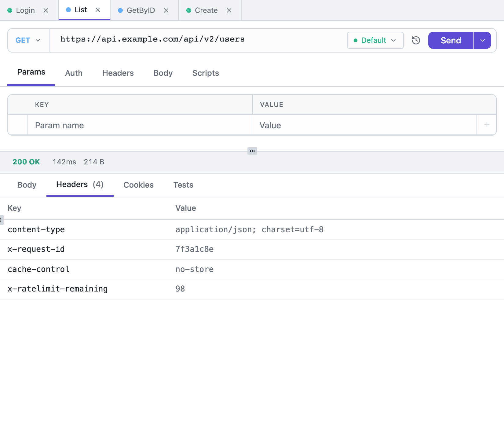Toggle the empty param row checkbox cell
The width and height of the screenshot is (504, 440).
tap(17, 125)
